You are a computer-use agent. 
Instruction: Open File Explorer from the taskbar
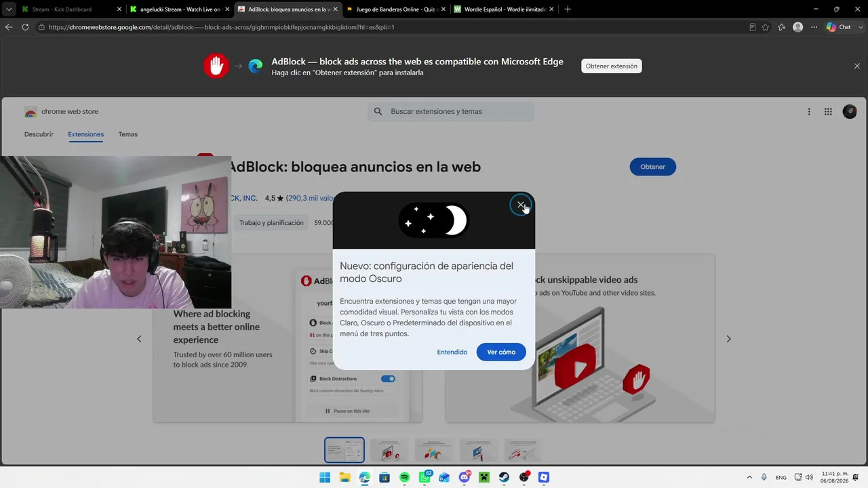(x=344, y=477)
